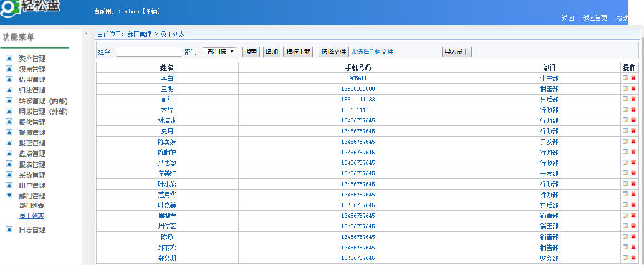Open the 用户管理 menu item
Image resolution: width=644 pixels, height=265 pixels.
point(32,185)
